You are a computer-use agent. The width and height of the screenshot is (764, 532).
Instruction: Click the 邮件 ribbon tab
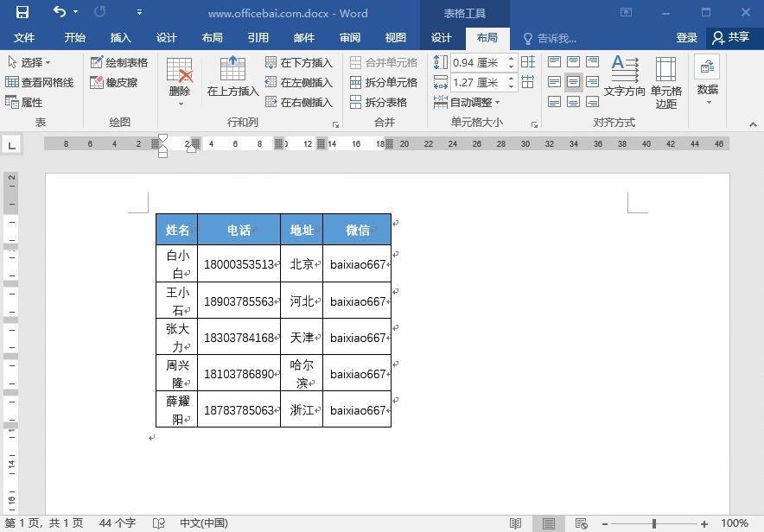[x=299, y=38]
